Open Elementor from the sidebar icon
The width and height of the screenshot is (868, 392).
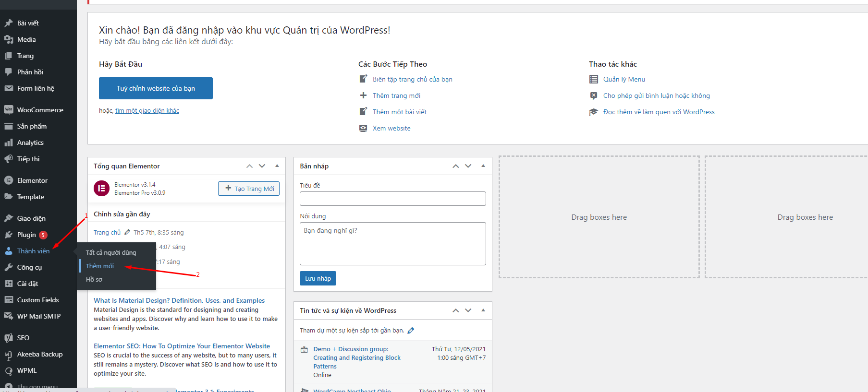coord(9,180)
